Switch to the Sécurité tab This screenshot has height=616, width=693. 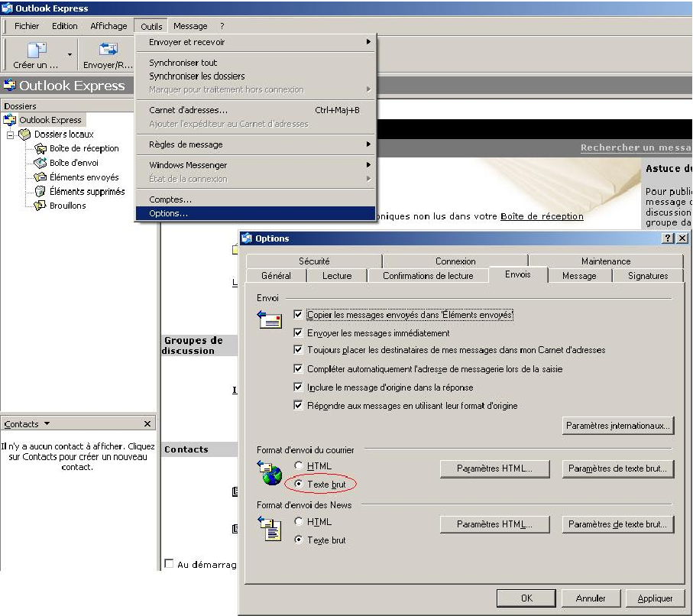tap(314, 261)
